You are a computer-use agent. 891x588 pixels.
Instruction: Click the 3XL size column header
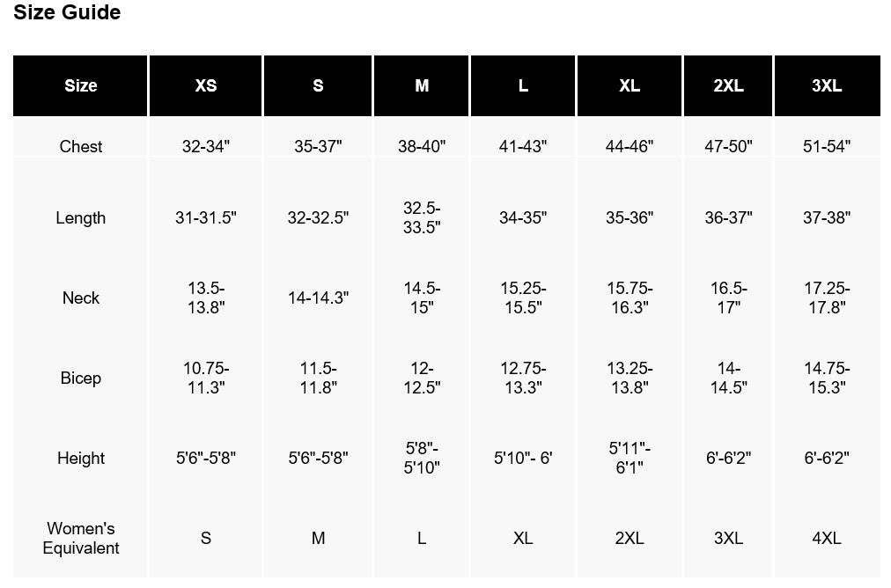click(827, 86)
